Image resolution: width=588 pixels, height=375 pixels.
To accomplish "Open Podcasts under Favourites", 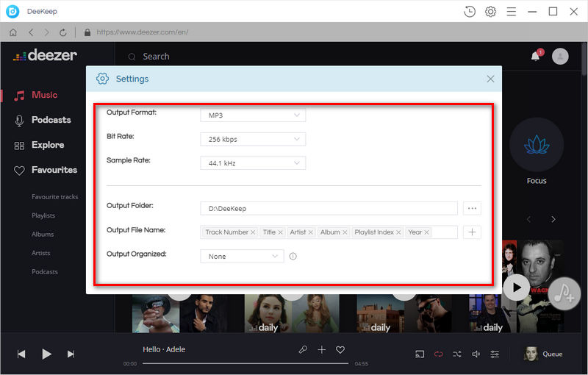I will click(45, 272).
